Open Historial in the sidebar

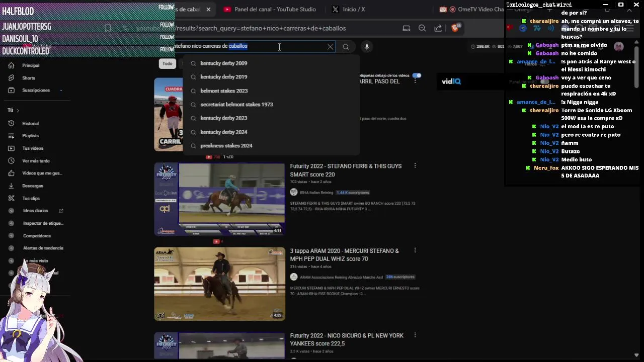[30, 123]
